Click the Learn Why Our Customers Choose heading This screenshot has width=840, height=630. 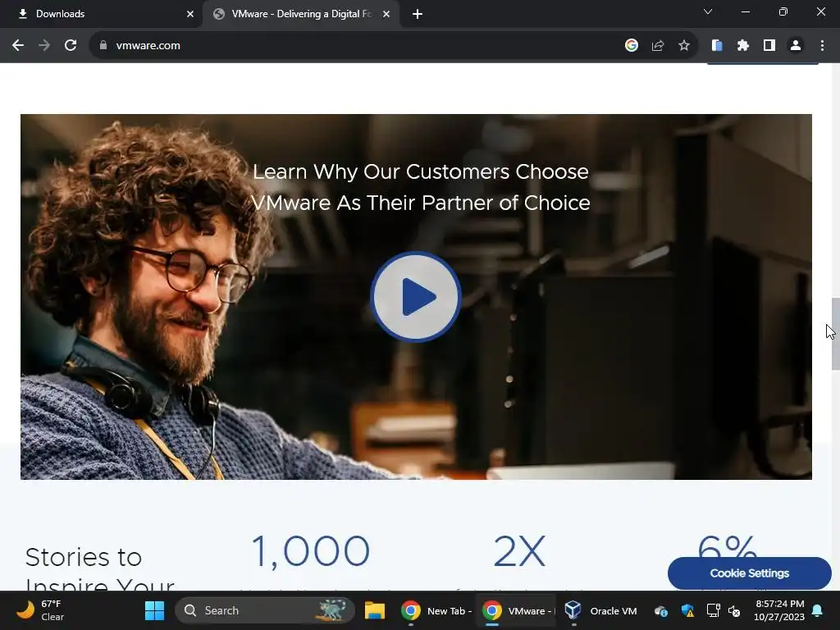pyautogui.click(x=421, y=187)
